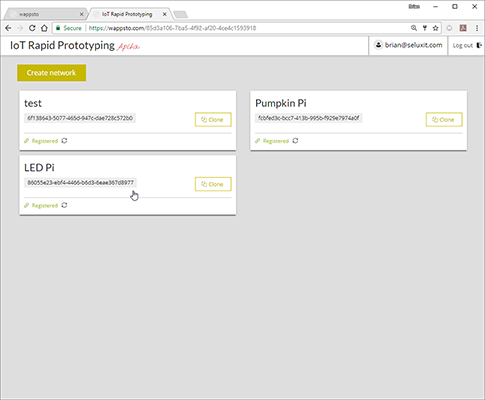Refresh the Pumpkin Pi registration status icon
Viewport: 485px width, 400px height.
[295, 141]
